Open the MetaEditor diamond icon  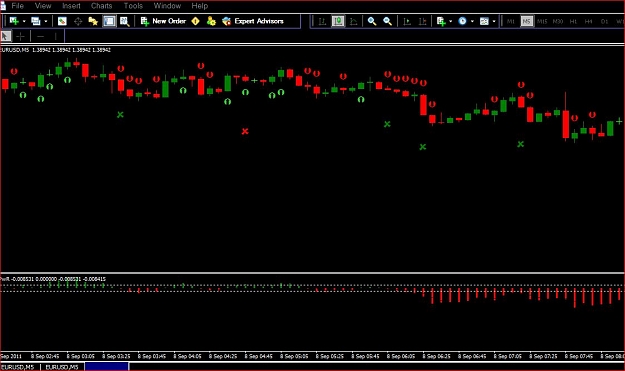tap(195, 21)
